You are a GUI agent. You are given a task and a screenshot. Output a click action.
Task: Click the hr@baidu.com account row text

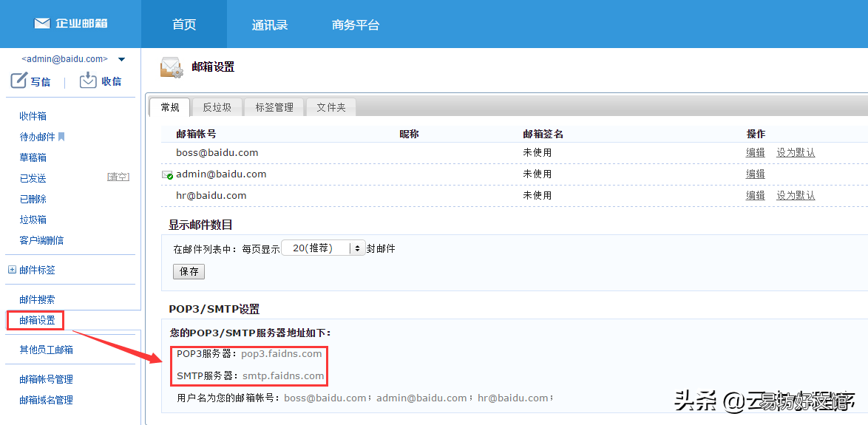click(211, 195)
